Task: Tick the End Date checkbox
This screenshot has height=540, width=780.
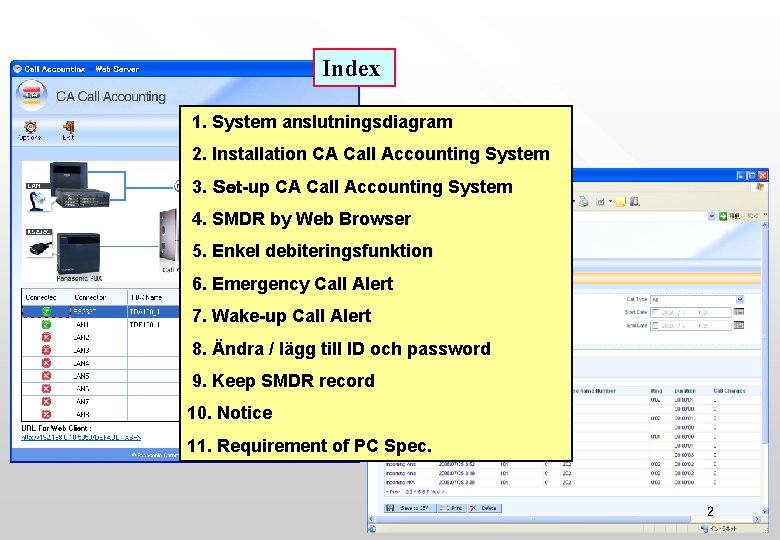Action: (655, 326)
